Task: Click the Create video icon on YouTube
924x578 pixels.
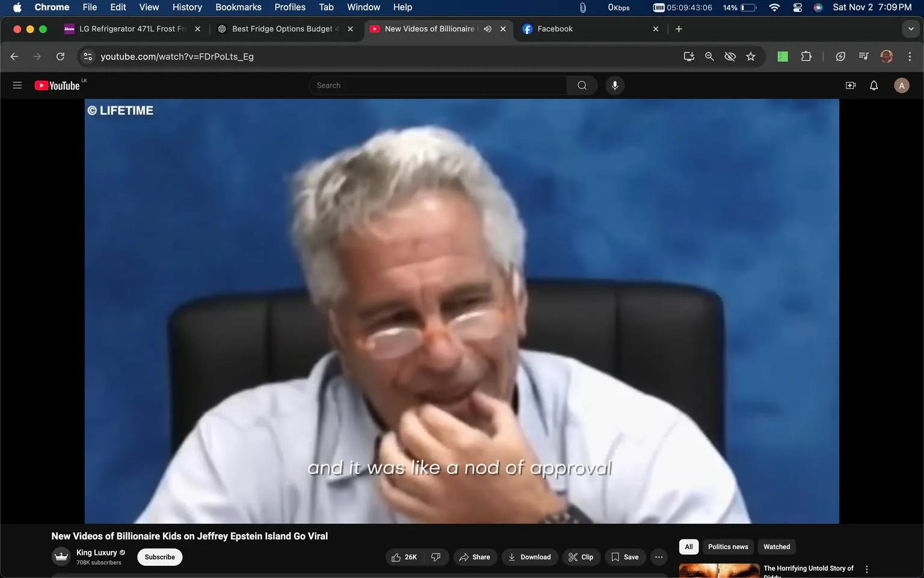Action: tap(850, 85)
